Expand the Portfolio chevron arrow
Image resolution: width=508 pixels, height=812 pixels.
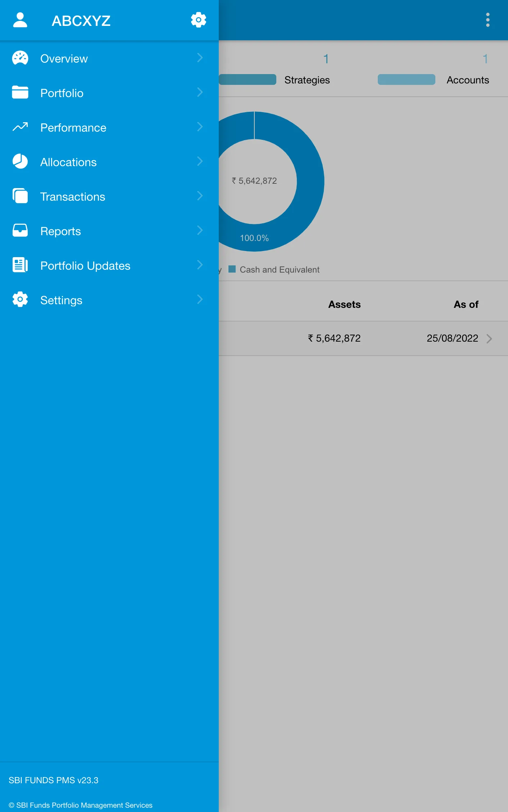tap(200, 92)
